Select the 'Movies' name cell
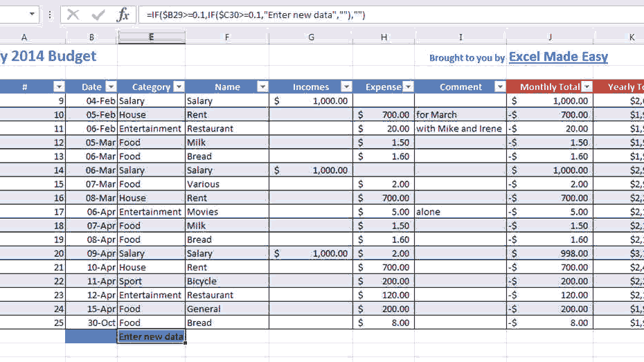The width and height of the screenshot is (644, 362). pyautogui.click(x=227, y=212)
